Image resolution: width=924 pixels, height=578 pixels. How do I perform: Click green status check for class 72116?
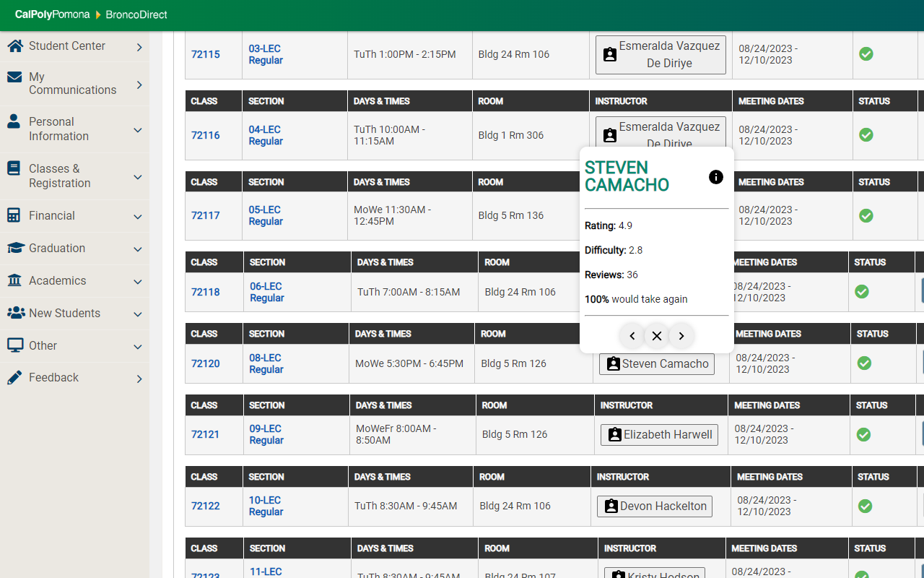[x=866, y=135]
